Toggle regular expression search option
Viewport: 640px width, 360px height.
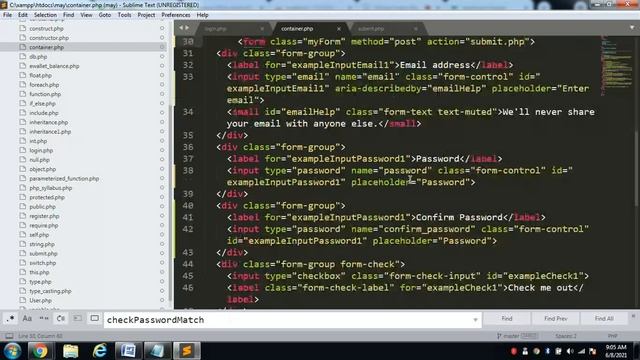click(10, 319)
